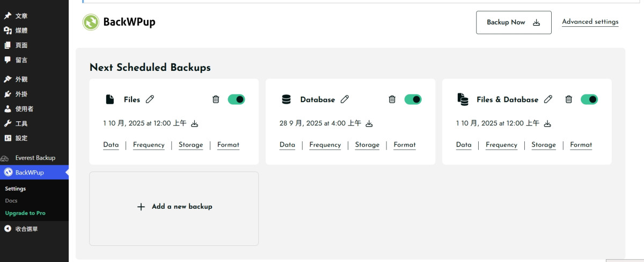
Task: Run Files backup via download icon
Action: [195, 123]
